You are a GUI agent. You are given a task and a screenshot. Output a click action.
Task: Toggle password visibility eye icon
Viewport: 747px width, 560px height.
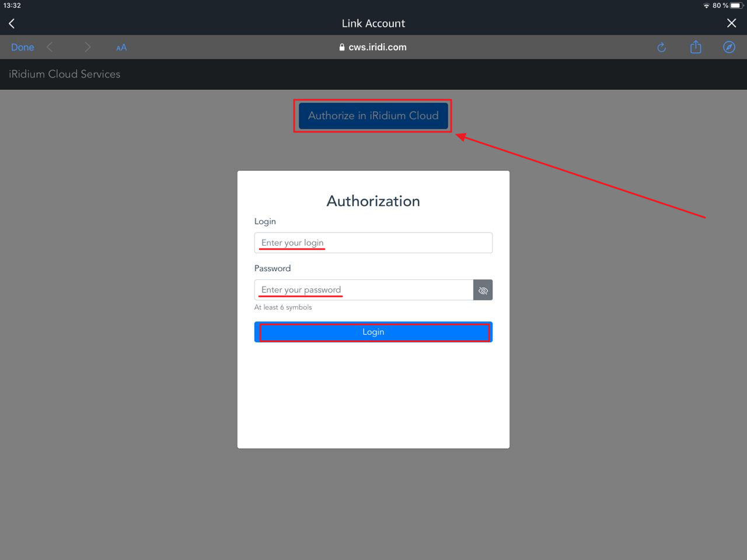483,290
